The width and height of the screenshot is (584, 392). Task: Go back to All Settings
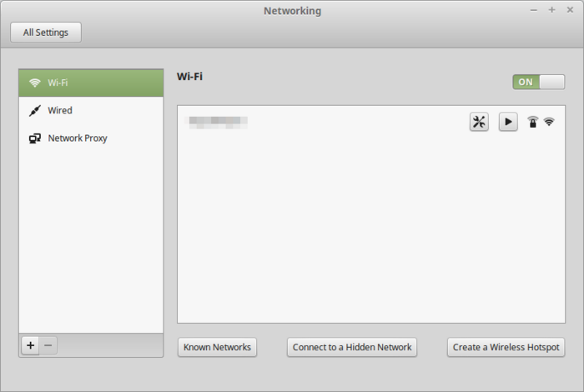(x=46, y=33)
